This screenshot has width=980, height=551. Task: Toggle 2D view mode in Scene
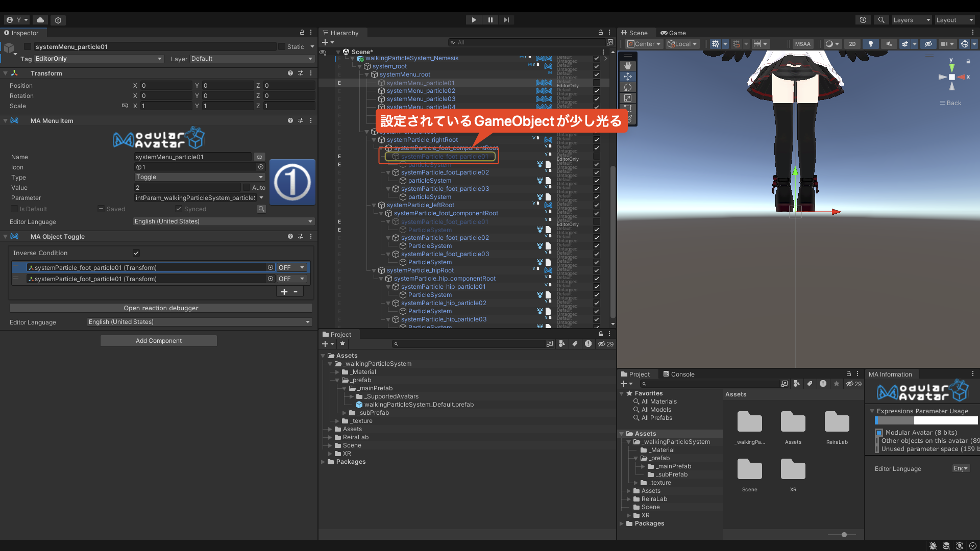point(852,44)
